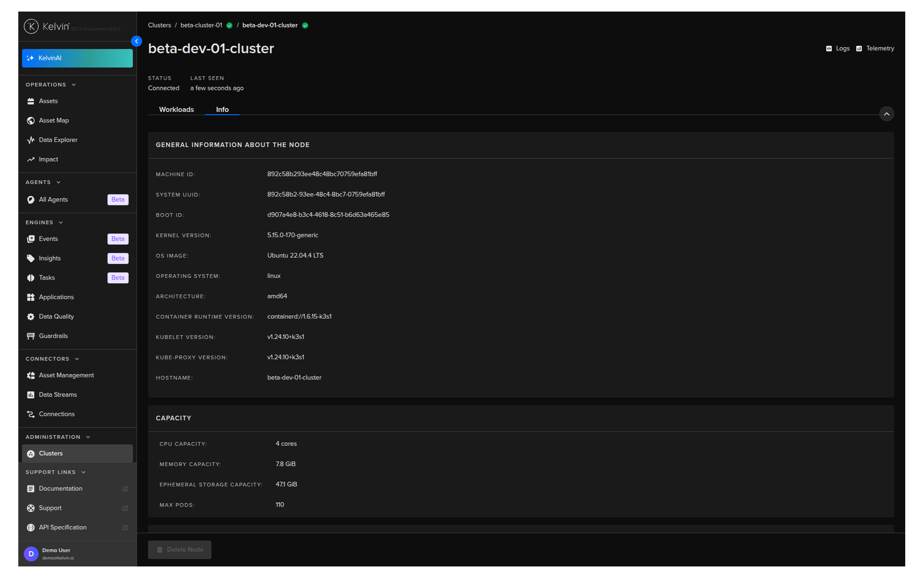Click the Beta badge beside All Agents
Screen dimensions: 924x578
click(x=118, y=200)
